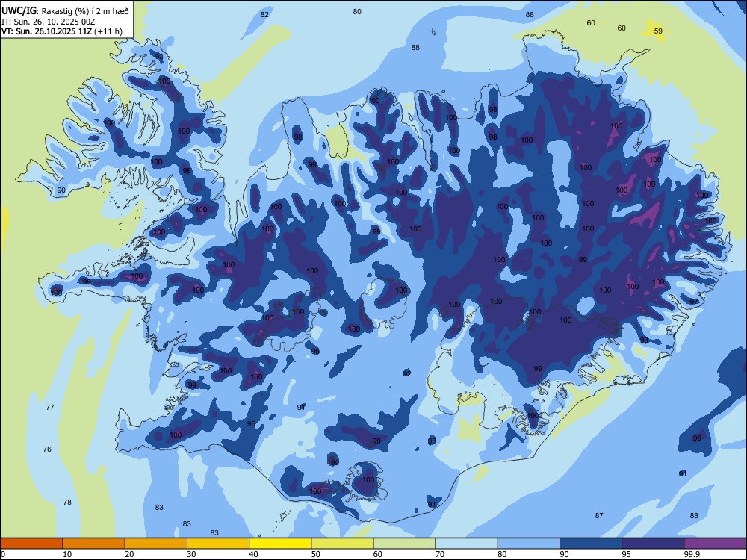Select the '87' value on the map
The width and height of the screenshot is (747, 560).
[x=599, y=515]
